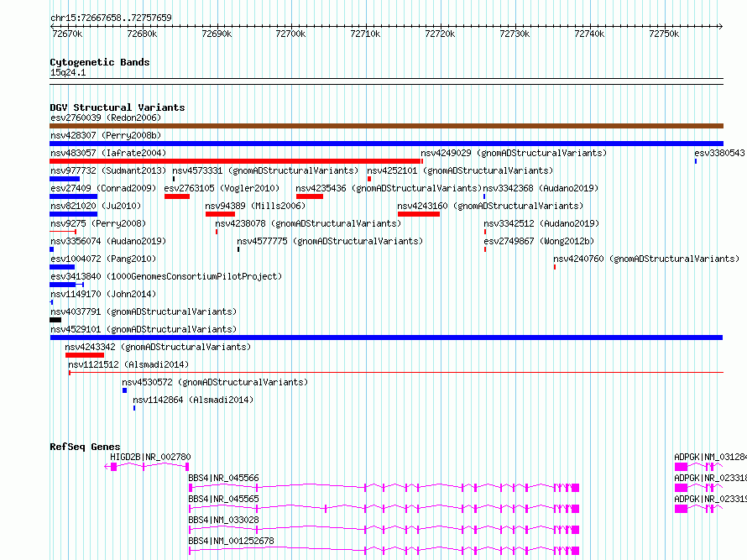Open nsv3342368 Audano2019 label

pyautogui.click(x=541, y=188)
